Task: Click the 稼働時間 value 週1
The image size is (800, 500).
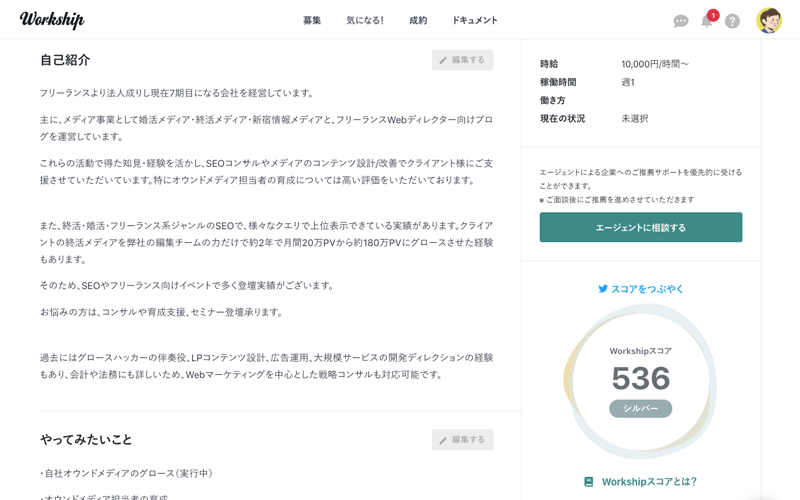Action: pos(628,82)
